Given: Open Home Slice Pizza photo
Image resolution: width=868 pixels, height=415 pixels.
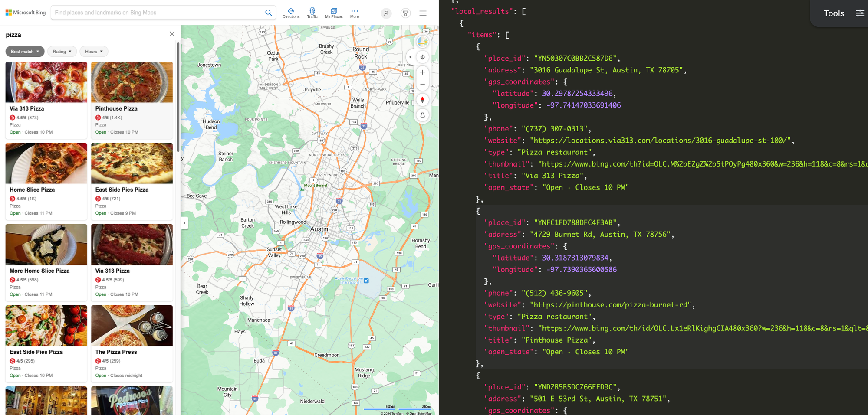Looking at the screenshot, I should pyautogui.click(x=46, y=163).
